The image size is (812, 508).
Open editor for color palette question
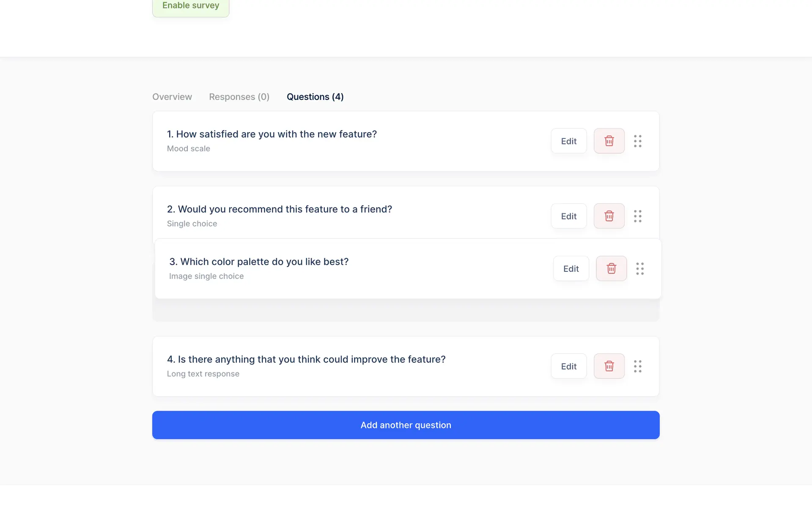[x=571, y=268]
